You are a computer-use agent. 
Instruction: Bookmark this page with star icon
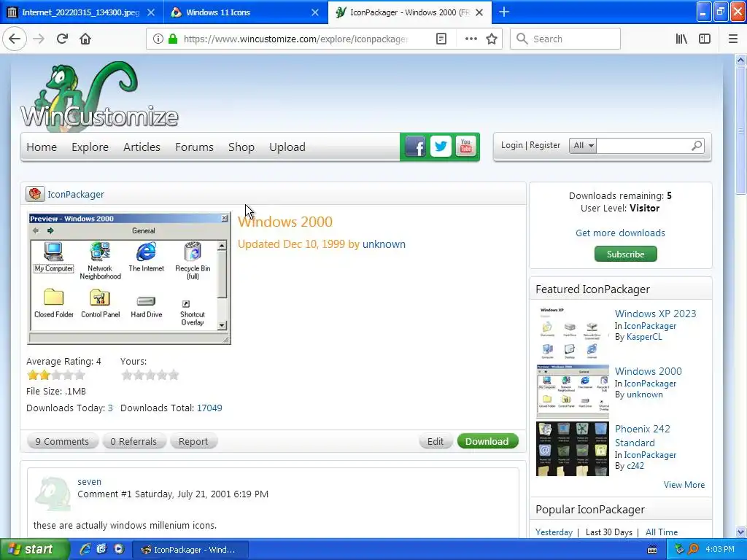click(x=492, y=39)
